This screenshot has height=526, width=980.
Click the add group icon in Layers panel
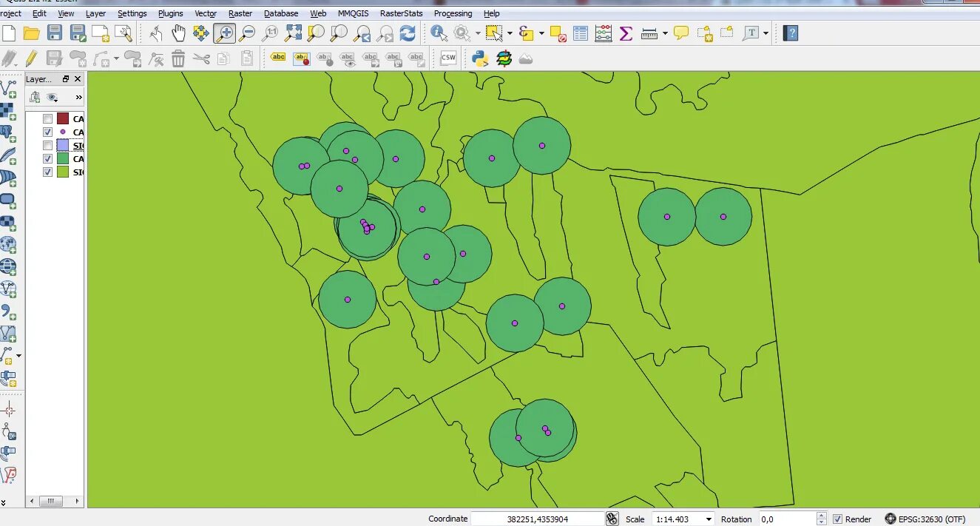click(x=34, y=97)
